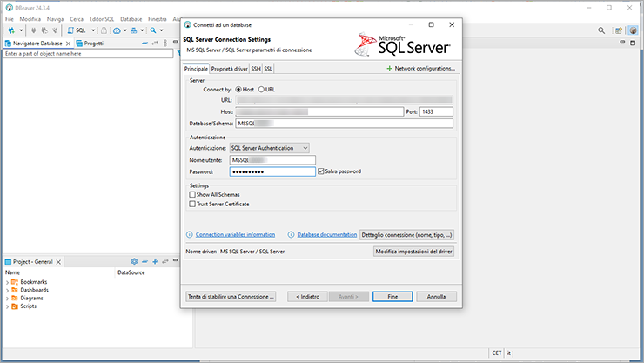
Task: Close the Project - General tab
Action: coord(58,261)
